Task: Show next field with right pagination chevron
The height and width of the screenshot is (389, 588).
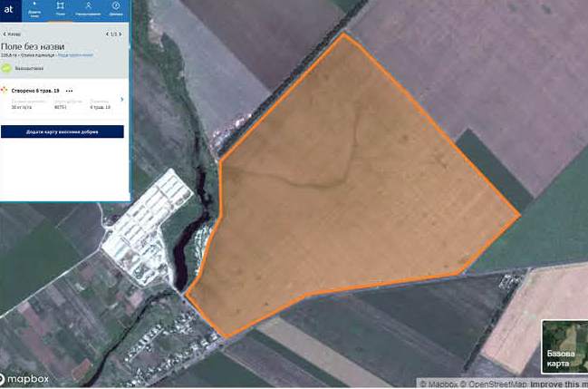Action: (x=120, y=34)
